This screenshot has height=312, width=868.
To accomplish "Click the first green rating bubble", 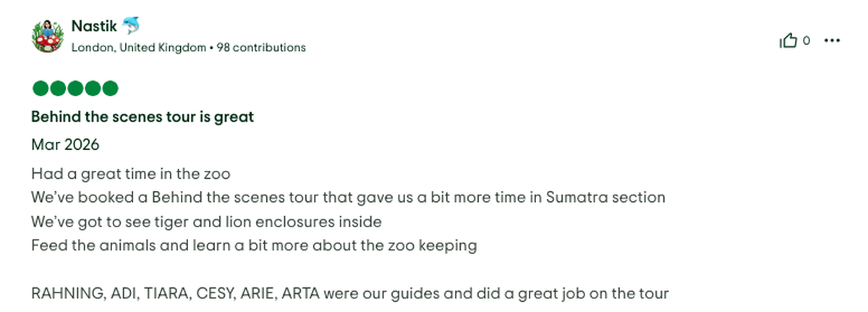I will pos(41,89).
